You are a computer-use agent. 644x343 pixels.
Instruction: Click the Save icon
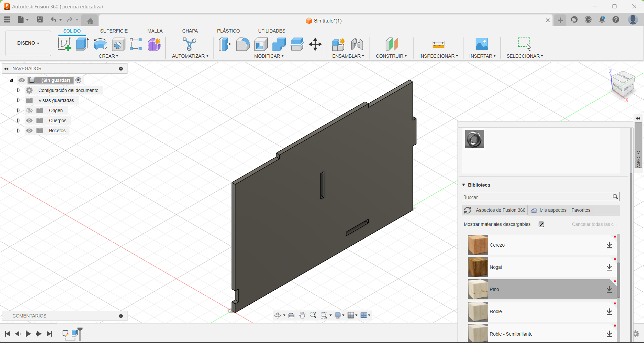pos(40,19)
